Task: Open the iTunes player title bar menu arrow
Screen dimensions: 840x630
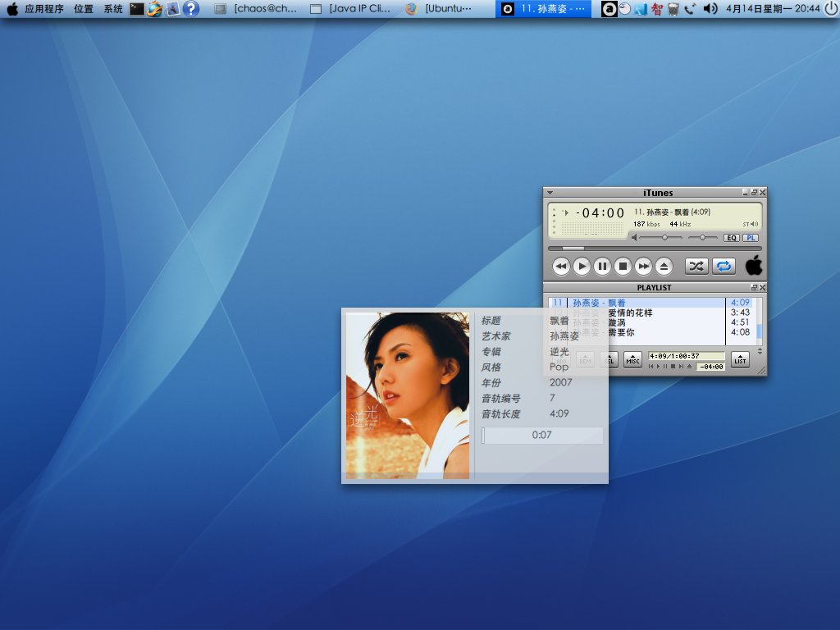Action: (x=550, y=193)
